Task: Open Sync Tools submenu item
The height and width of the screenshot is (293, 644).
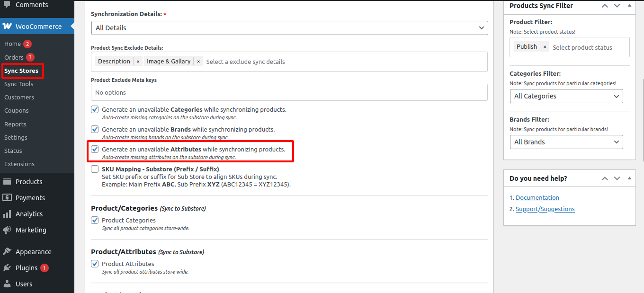Action: point(19,84)
